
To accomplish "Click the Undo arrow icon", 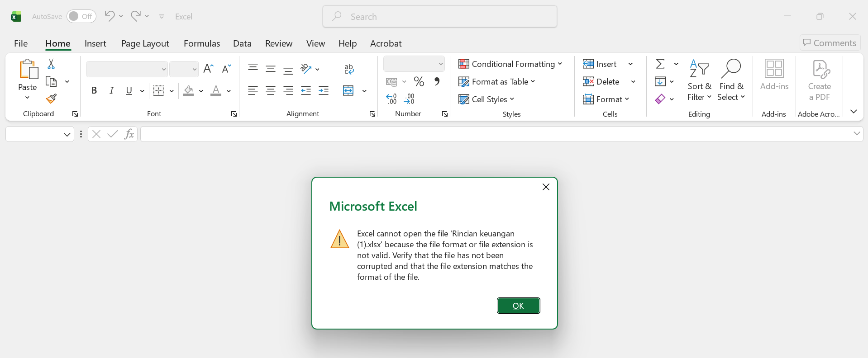I will pos(109,16).
